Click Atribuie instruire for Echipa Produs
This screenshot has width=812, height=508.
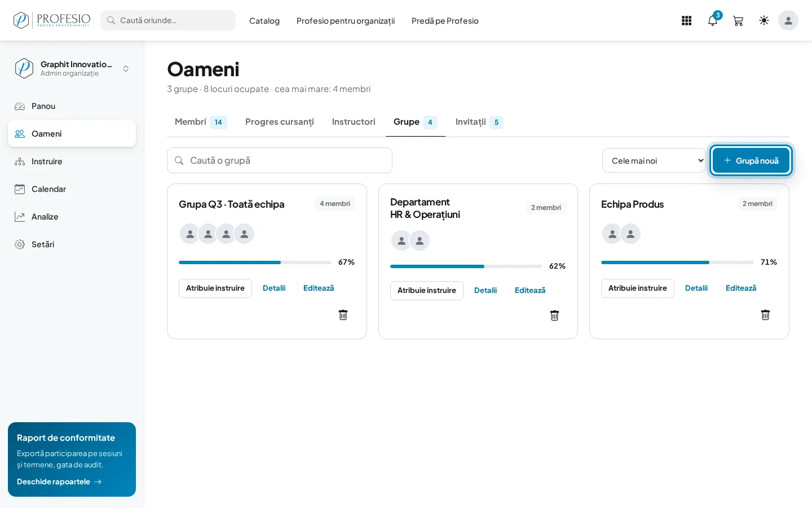tap(638, 288)
